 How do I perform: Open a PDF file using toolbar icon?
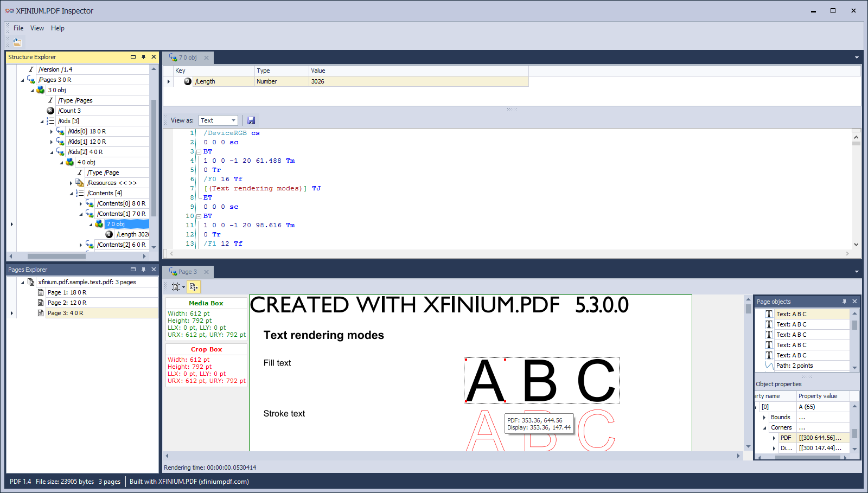[x=17, y=42]
